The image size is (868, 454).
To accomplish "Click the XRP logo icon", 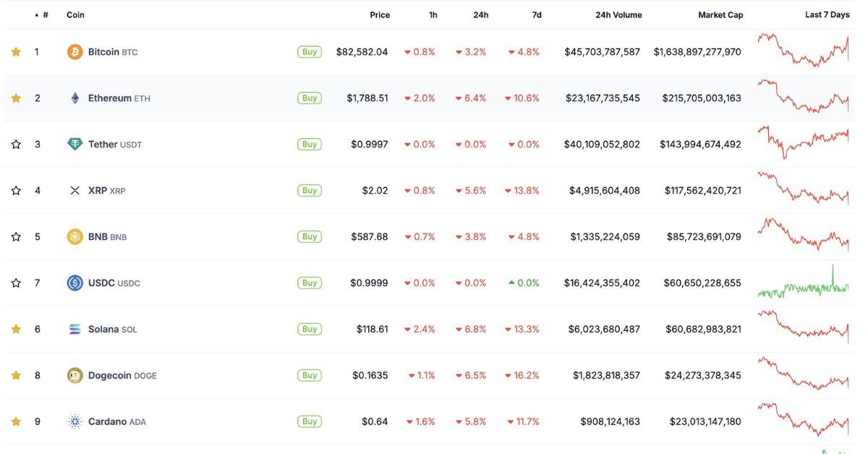I will click(75, 191).
